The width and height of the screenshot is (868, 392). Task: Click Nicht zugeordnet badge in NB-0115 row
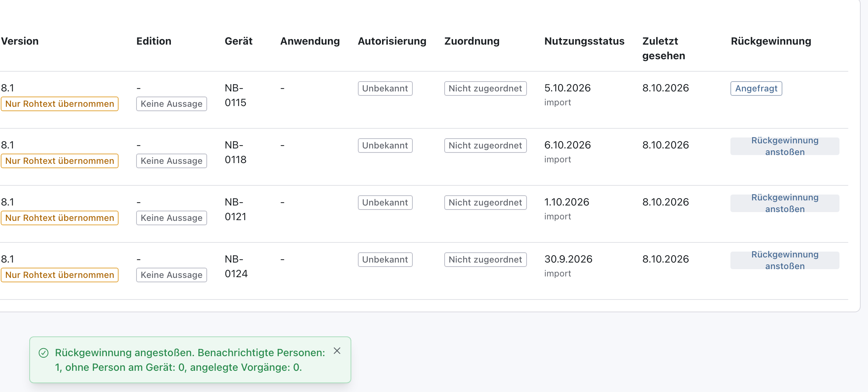485,88
